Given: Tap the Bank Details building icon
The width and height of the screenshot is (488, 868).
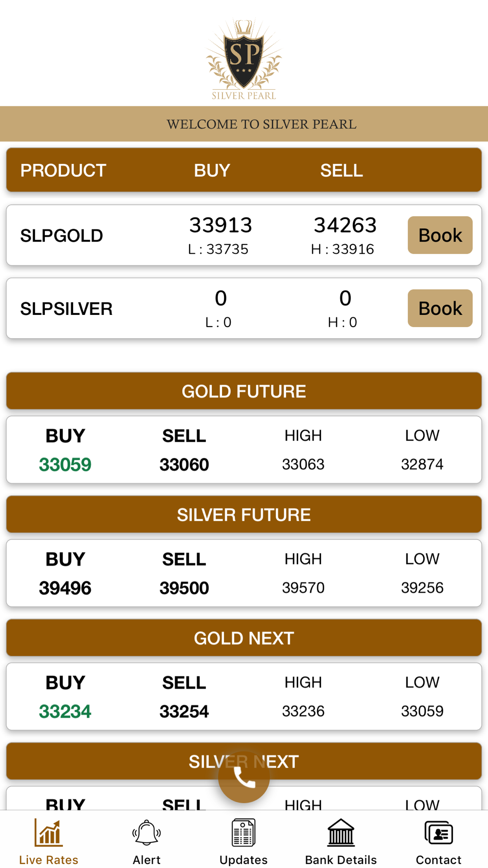Looking at the screenshot, I should (x=341, y=833).
